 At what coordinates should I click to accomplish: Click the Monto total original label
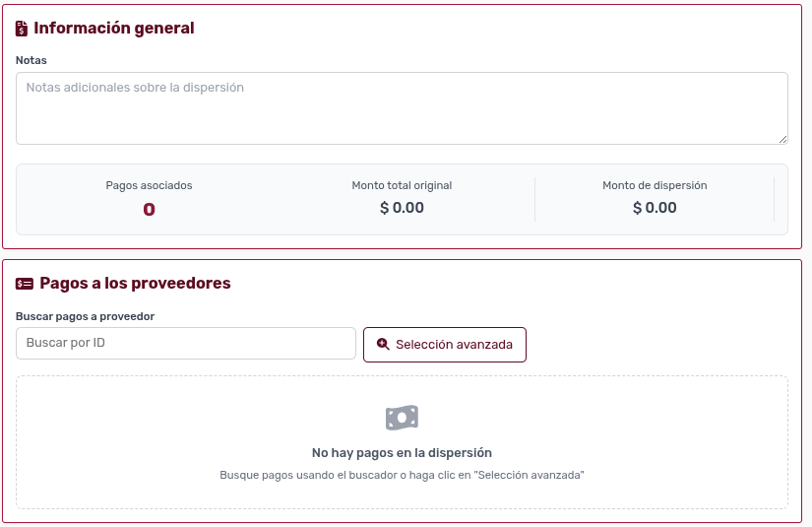[x=402, y=185]
